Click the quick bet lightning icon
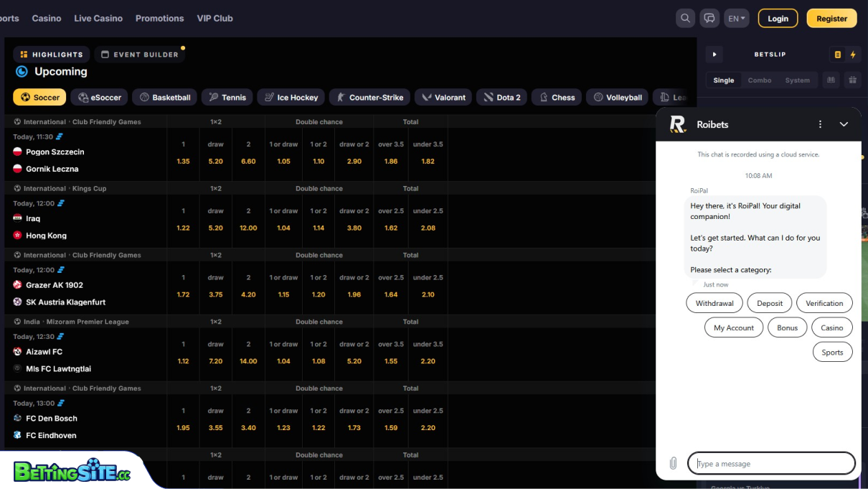Viewport: 868px width, 489px height. (853, 55)
